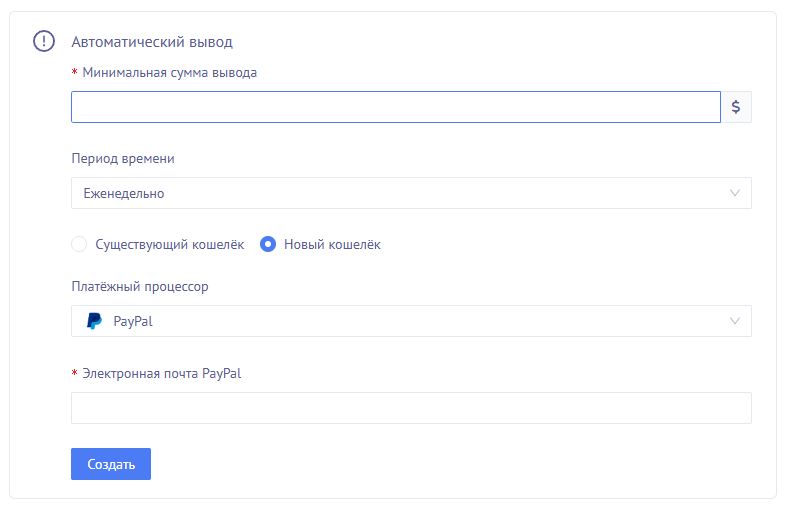
Task: Click the Платёжный процессор label
Action: 140,286
